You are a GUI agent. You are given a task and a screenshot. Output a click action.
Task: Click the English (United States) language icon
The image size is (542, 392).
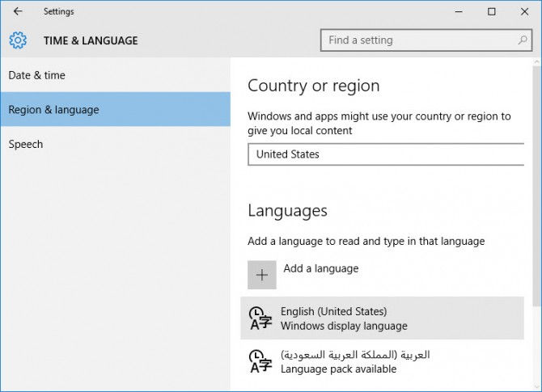pyautogui.click(x=260, y=318)
